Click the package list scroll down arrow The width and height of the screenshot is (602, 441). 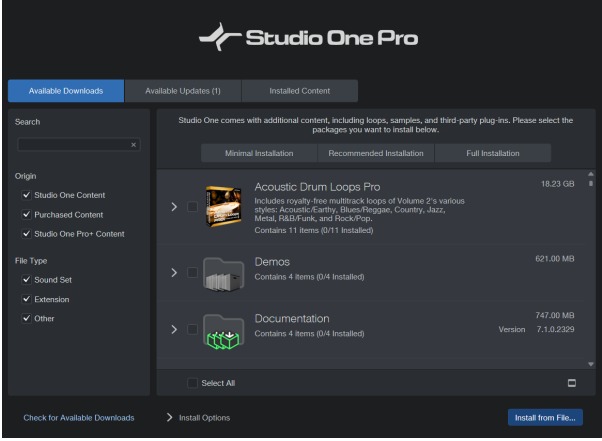click(x=591, y=364)
